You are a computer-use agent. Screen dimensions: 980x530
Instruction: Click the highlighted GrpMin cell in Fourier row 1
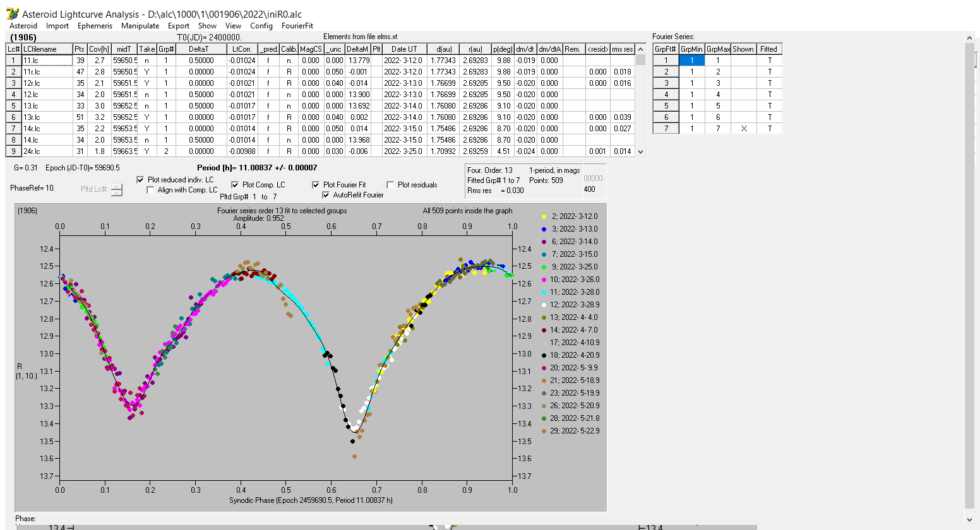692,61
